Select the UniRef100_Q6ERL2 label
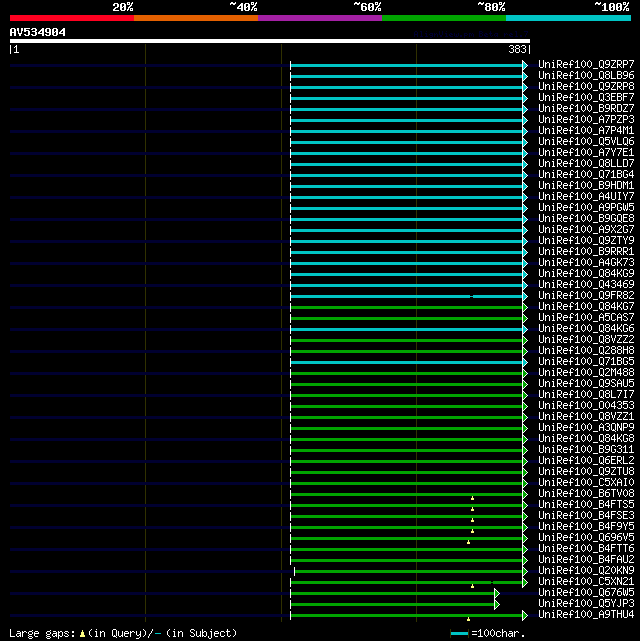Image resolution: width=640 pixels, height=641 pixels. point(586,460)
